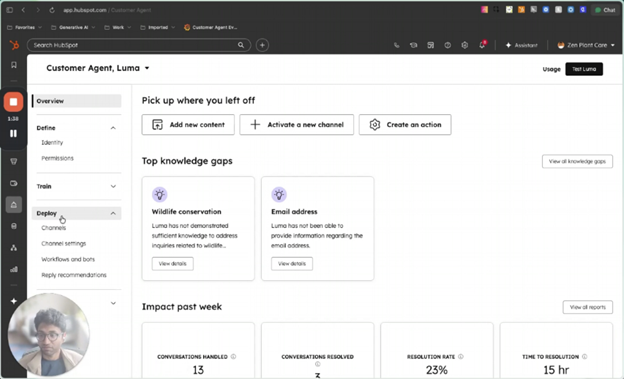
Task: Open the left rail icon below highlighted item
Action: (x=14, y=226)
